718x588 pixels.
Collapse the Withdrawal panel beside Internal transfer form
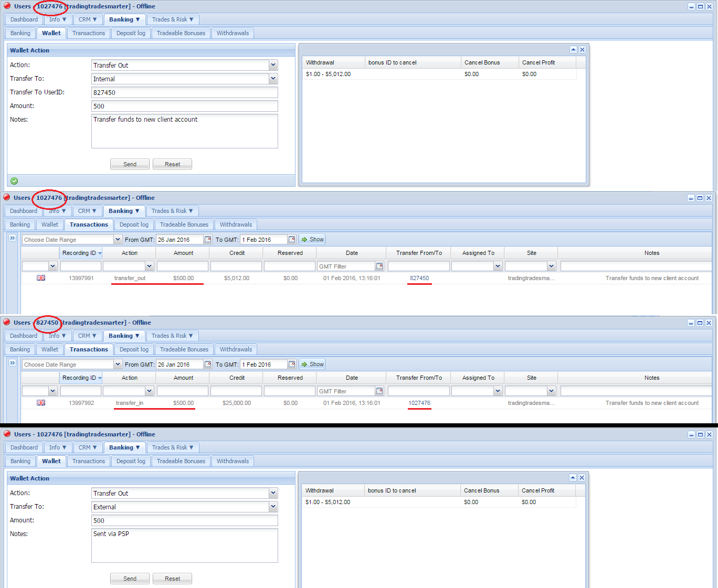coord(573,50)
